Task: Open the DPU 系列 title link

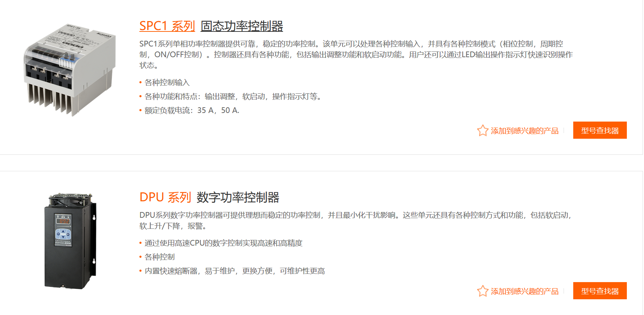Action: pyautogui.click(x=165, y=197)
